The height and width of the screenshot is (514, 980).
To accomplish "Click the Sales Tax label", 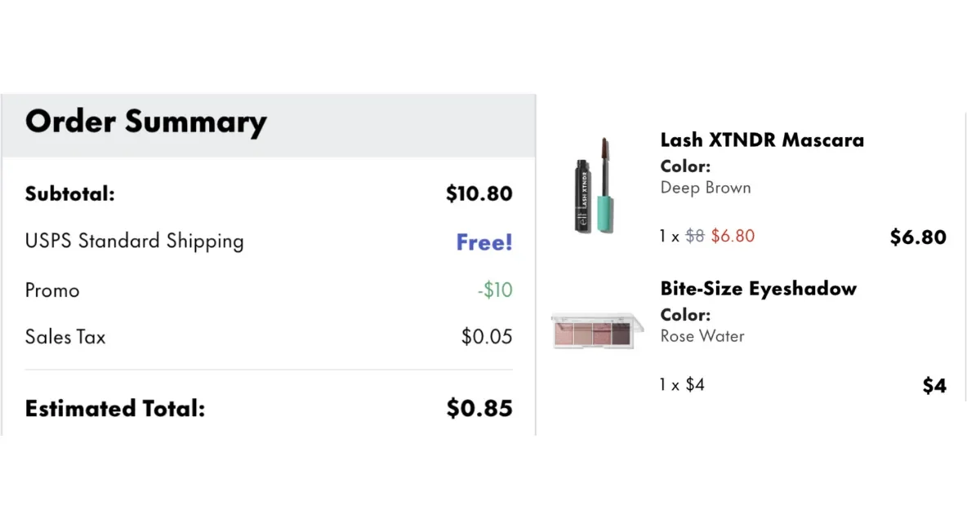I will [x=65, y=337].
